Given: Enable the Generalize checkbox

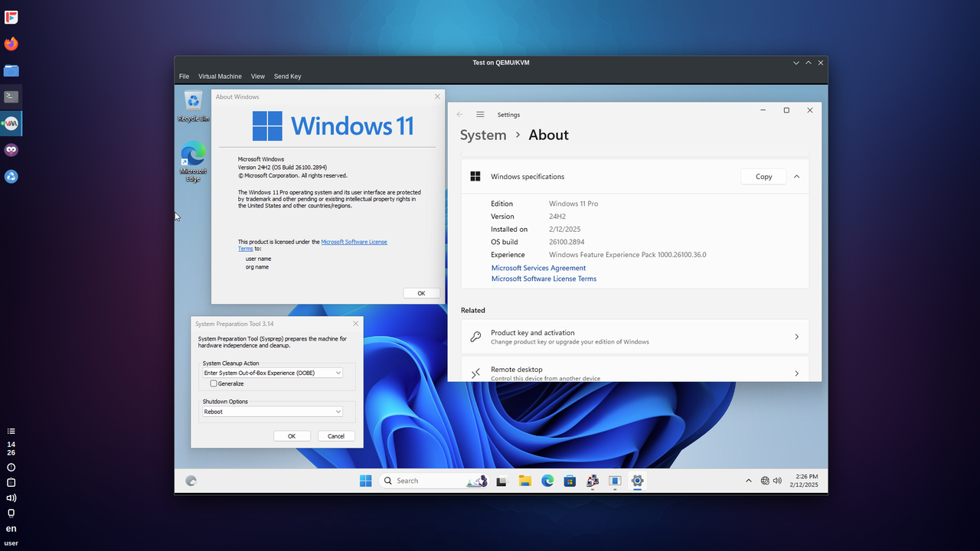Looking at the screenshot, I should pyautogui.click(x=214, y=383).
